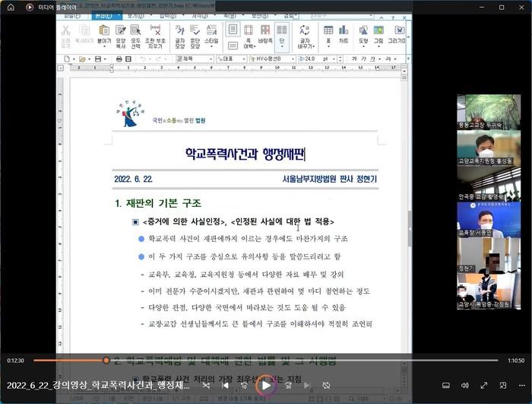Click the document's vertical scrollbar
532x404 pixels.
[x=404, y=218]
